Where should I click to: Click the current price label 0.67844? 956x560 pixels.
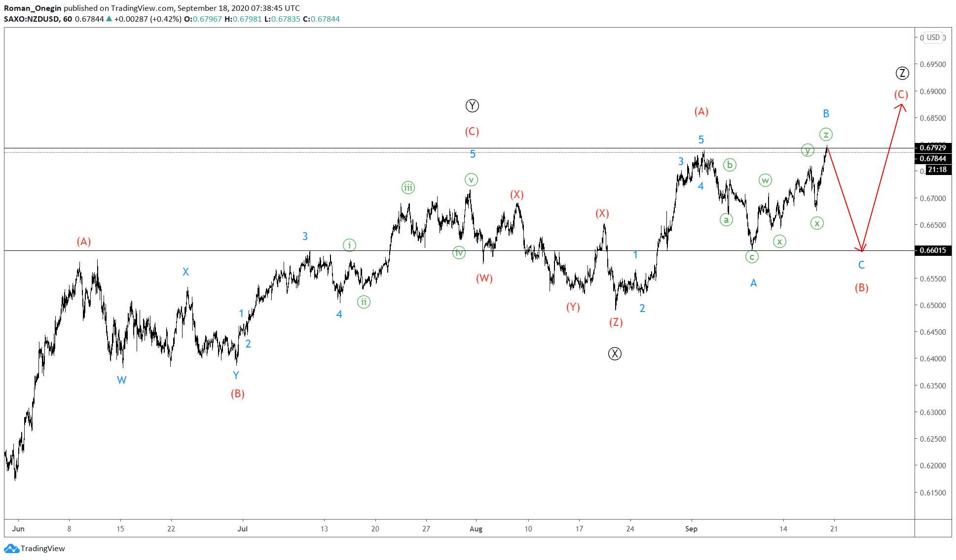[x=933, y=159]
